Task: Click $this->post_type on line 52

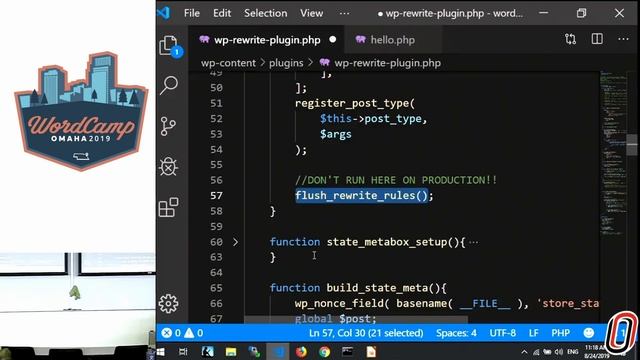Action: pos(371,119)
